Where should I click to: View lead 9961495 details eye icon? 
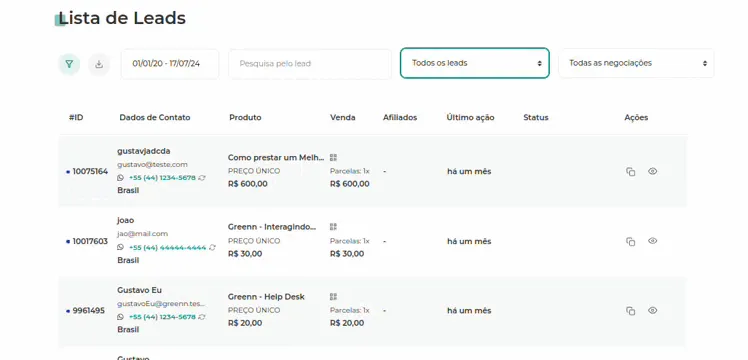point(653,310)
